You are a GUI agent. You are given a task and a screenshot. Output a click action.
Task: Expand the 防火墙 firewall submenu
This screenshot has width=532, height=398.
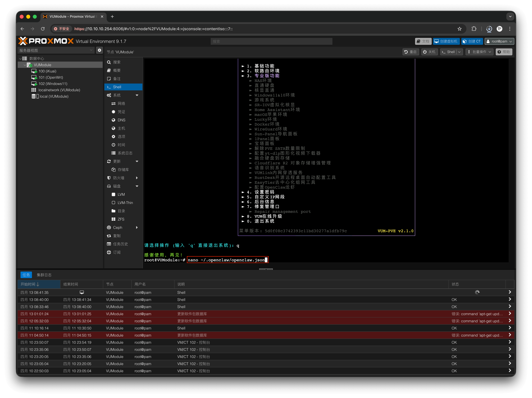[137, 178]
